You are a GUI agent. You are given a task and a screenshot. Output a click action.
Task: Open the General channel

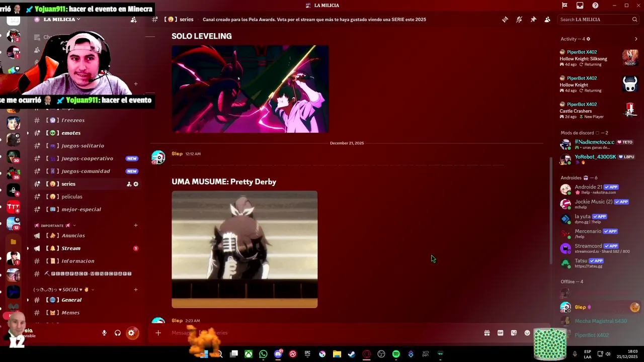(x=86, y=300)
